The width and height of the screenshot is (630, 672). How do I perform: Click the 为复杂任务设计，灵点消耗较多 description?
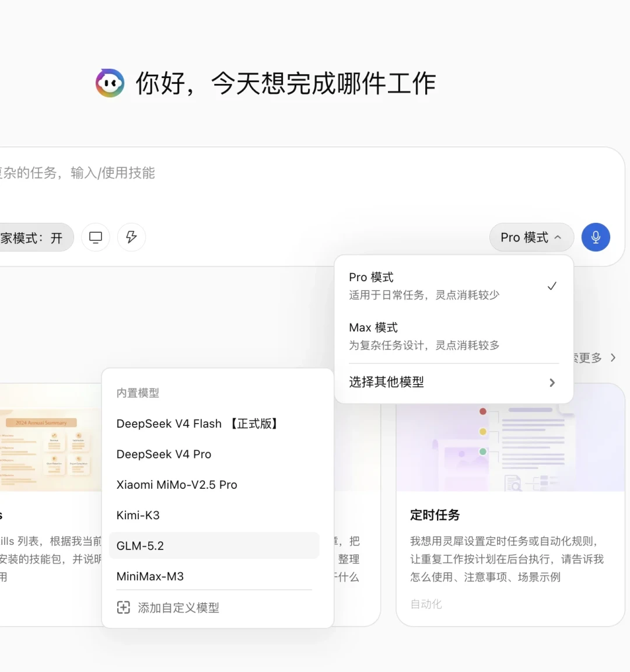tap(424, 345)
